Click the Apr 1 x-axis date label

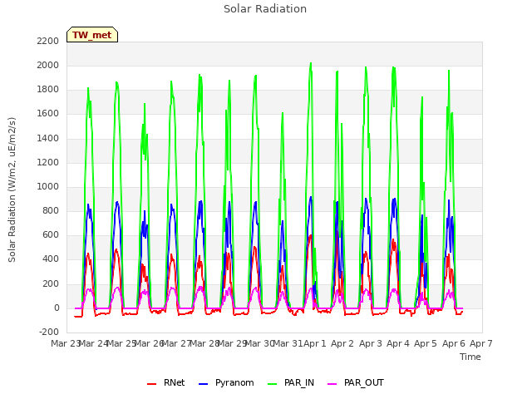pyautogui.click(x=314, y=343)
